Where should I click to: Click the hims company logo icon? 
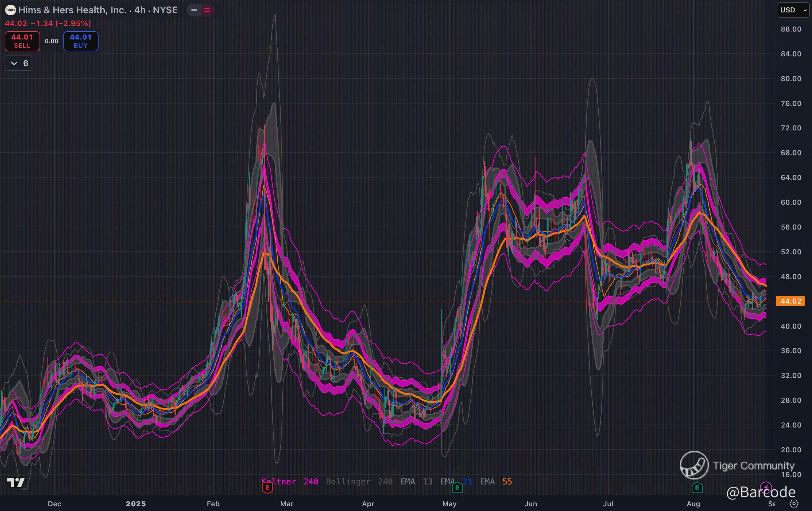(10, 10)
